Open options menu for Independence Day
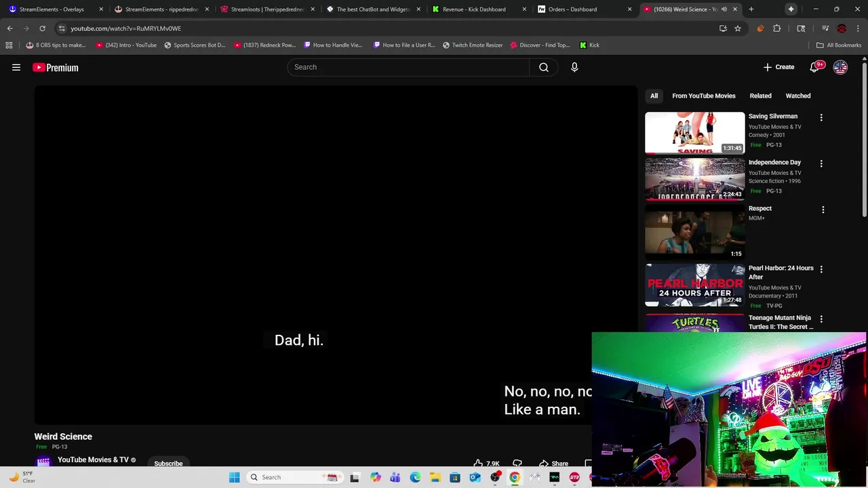Viewport: 868px width, 488px height. click(x=821, y=163)
